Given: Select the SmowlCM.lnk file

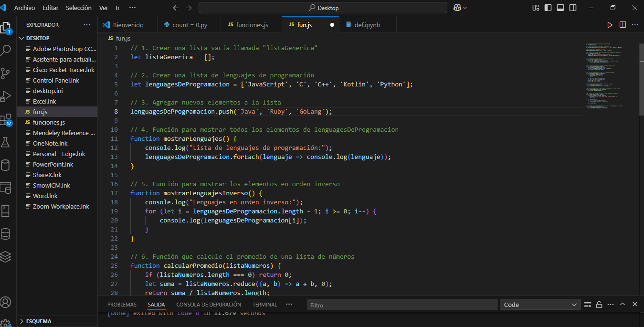Looking at the screenshot, I should click(57, 185).
